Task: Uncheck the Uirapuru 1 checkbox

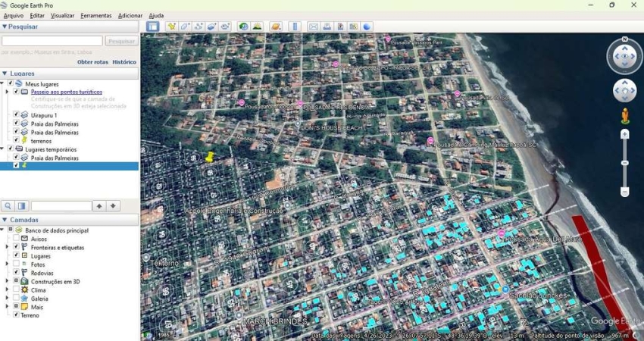Action: point(17,114)
